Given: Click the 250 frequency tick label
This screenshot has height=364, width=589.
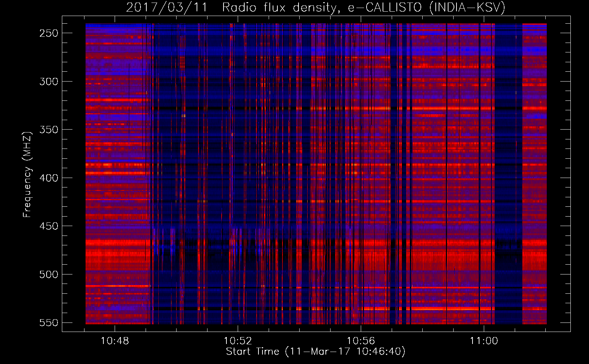Looking at the screenshot, I should click(49, 33).
